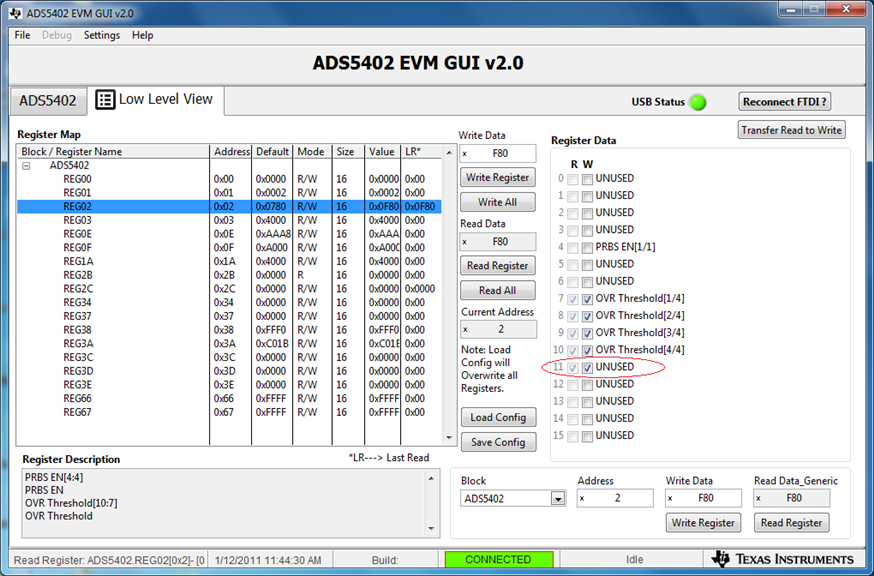
Task: Click the Save Config button
Action: point(498,442)
